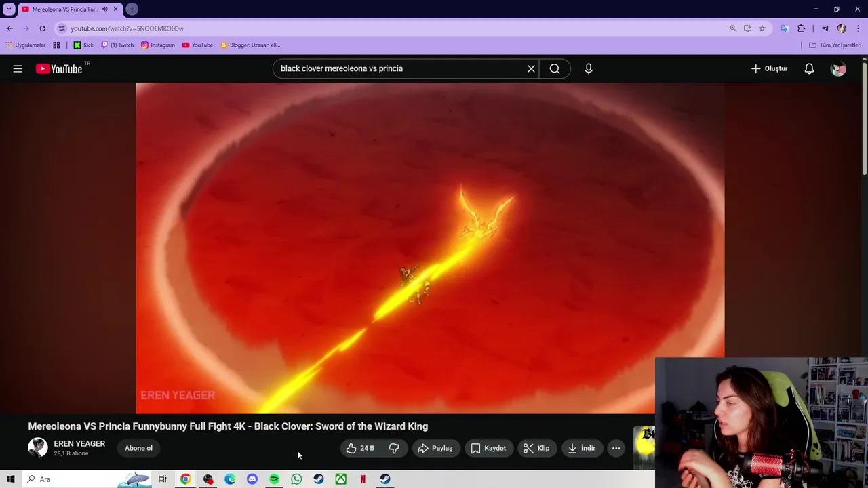The width and height of the screenshot is (868, 488).
Task: Open Microsoft Edge from the taskbar
Action: pos(230,479)
